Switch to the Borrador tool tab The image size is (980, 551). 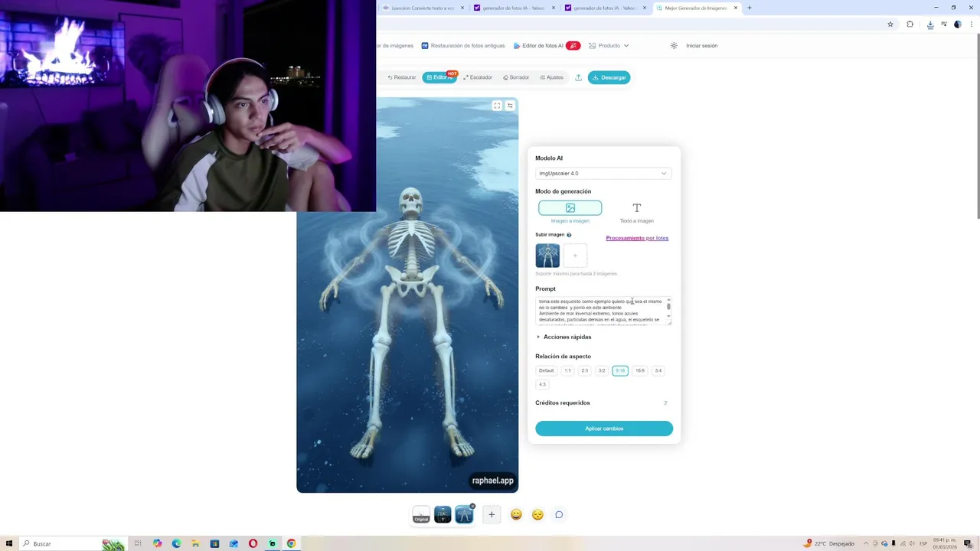click(x=516, y=77)
